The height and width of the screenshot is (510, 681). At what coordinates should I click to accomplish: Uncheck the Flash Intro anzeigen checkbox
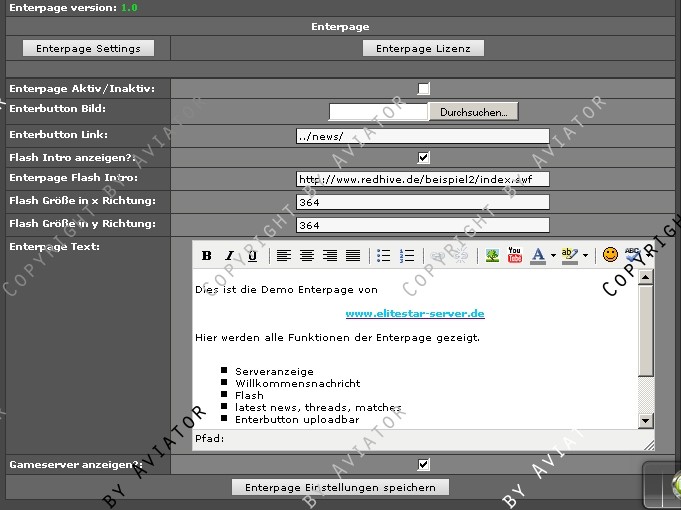423,157
